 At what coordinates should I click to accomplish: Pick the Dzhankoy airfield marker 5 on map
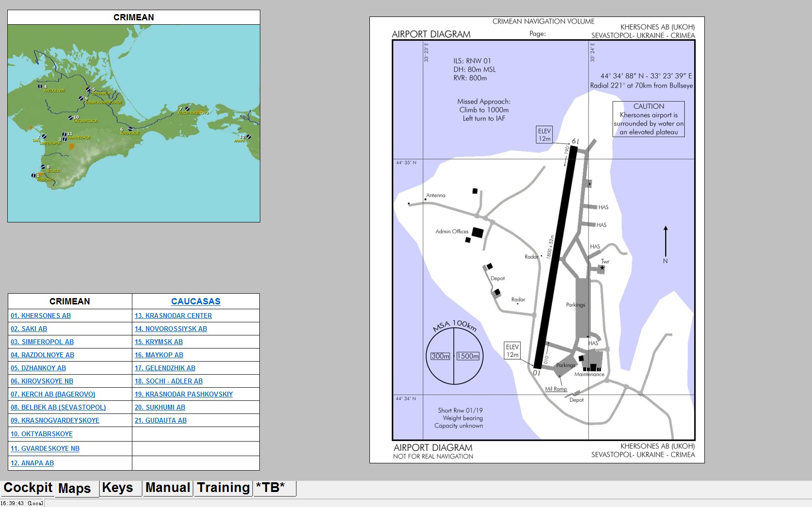tap(88, 89)
